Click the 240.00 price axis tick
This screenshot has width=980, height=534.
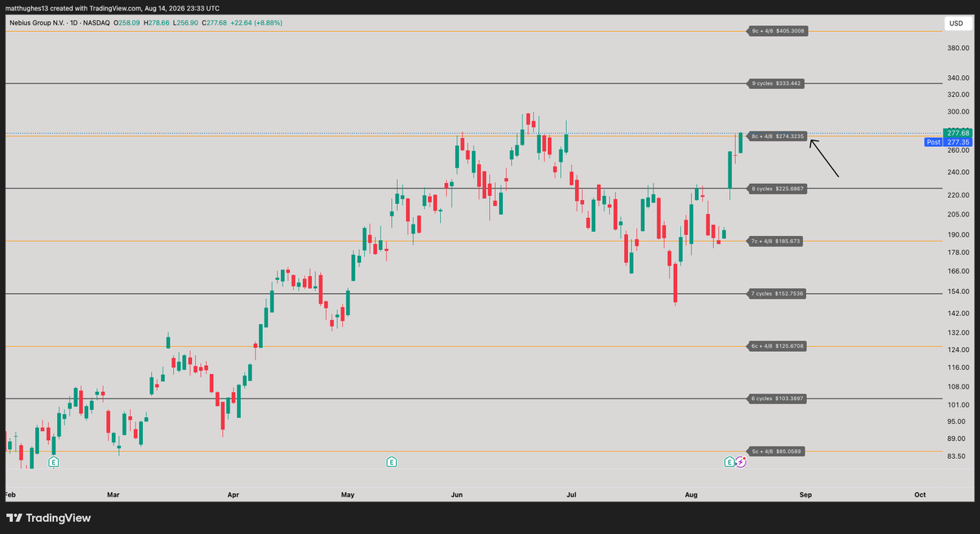coord(957,172)
